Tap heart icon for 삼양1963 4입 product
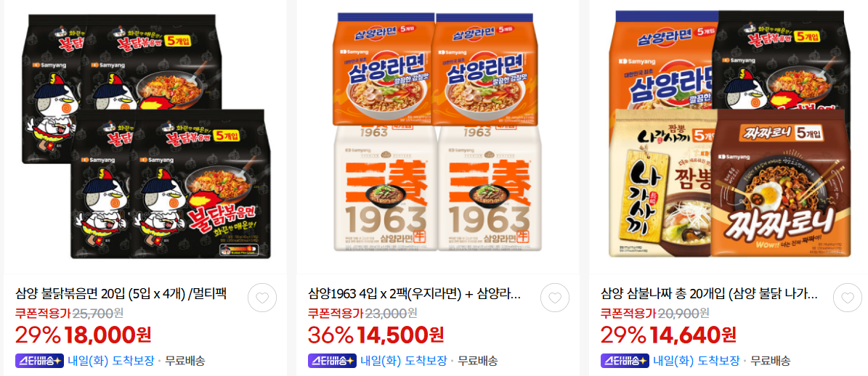Screen dimensions: 868x376 click(x=555, y=298)
